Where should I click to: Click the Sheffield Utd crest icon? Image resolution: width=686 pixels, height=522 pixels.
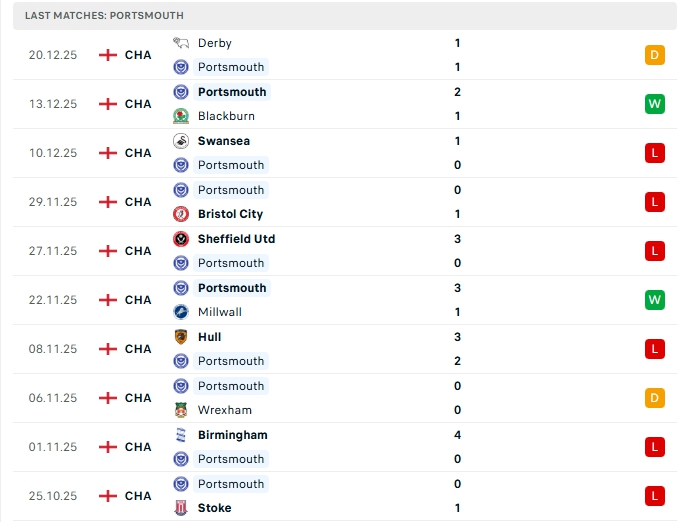[181, 239]
